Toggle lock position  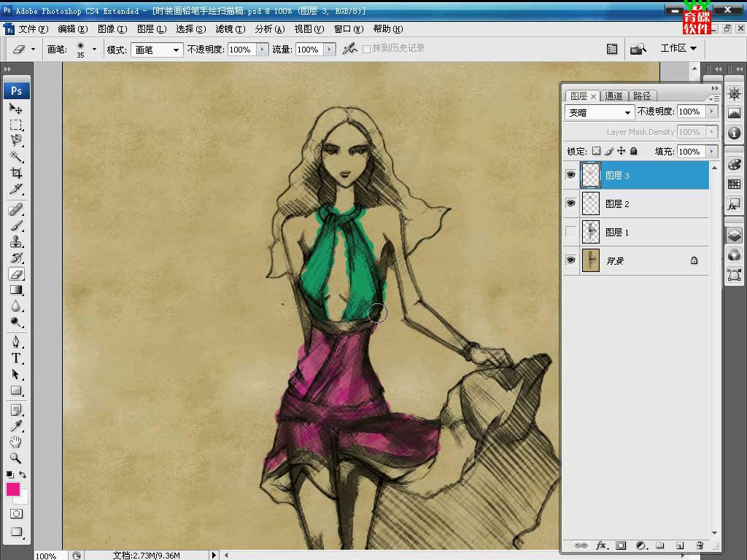pos(622,151)
